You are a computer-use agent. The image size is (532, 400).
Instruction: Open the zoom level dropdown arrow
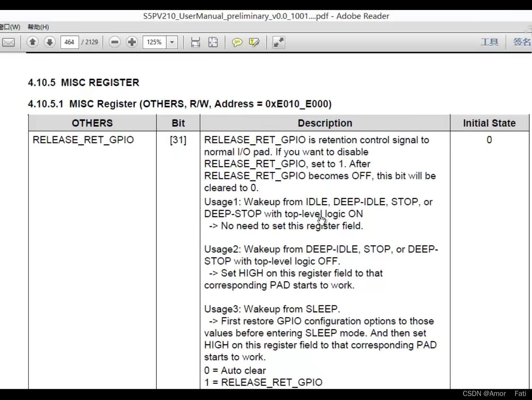tap(172, 42)
